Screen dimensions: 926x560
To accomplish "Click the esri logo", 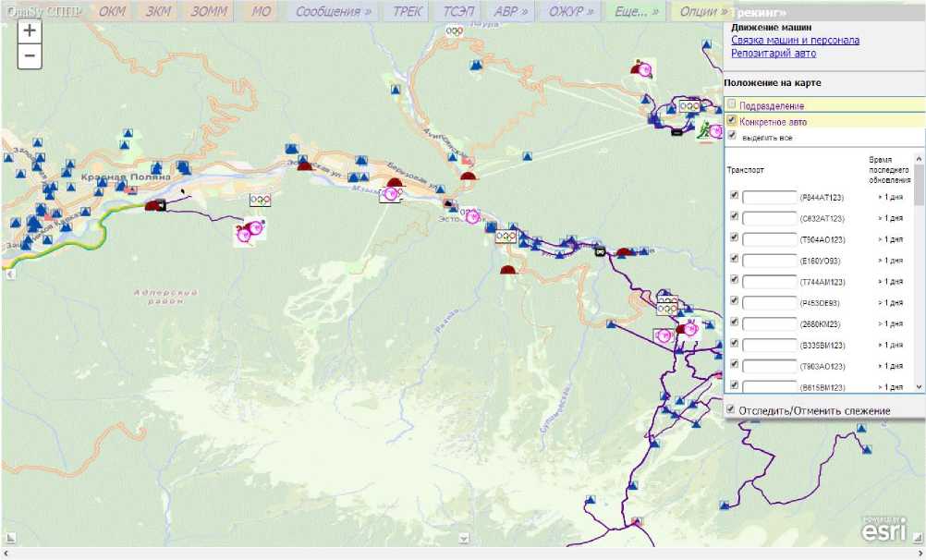I will coord(884,530).
